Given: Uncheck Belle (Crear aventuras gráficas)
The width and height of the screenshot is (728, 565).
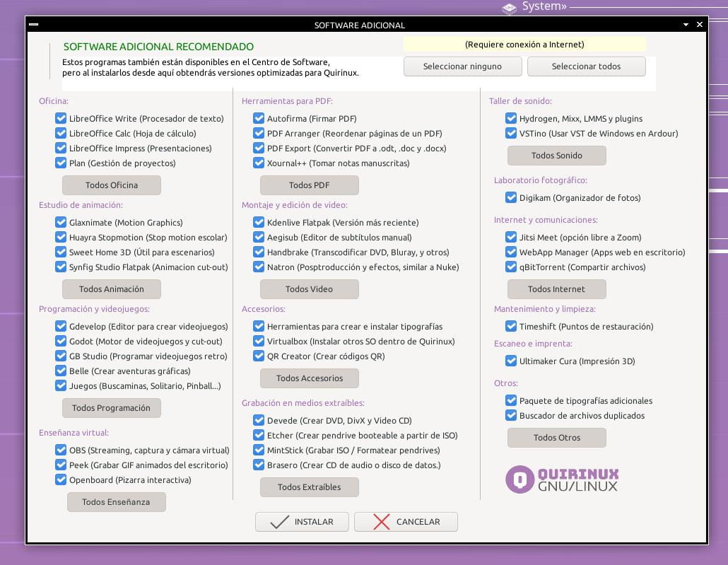Looking at the screenshot, I should coord(61,371).
